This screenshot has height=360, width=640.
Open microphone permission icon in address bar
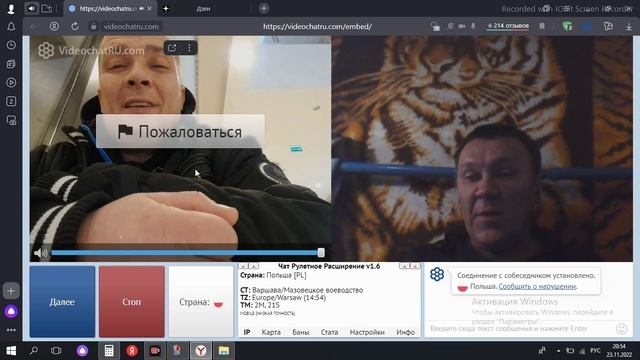473,27
